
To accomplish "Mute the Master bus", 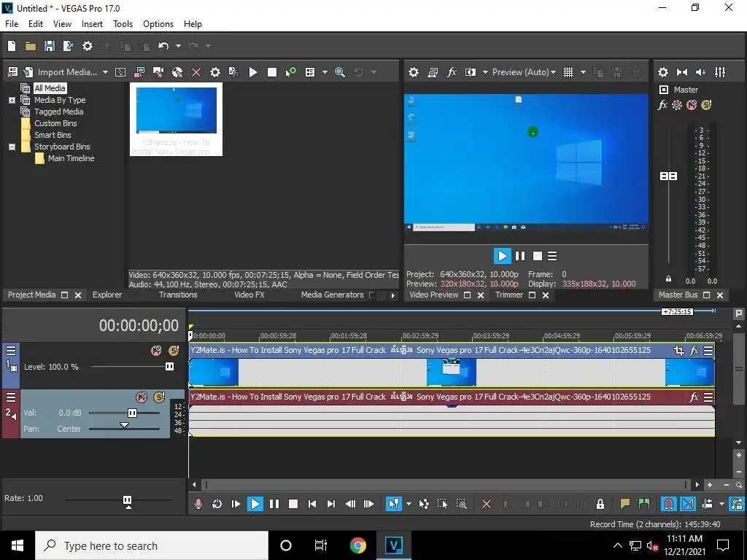I will click(692, 105).
